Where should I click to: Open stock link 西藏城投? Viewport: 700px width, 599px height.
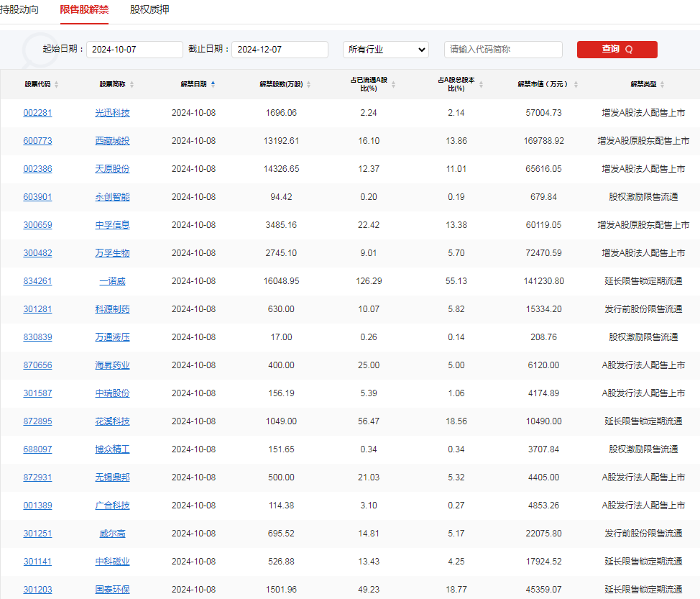tap(112, 140)
